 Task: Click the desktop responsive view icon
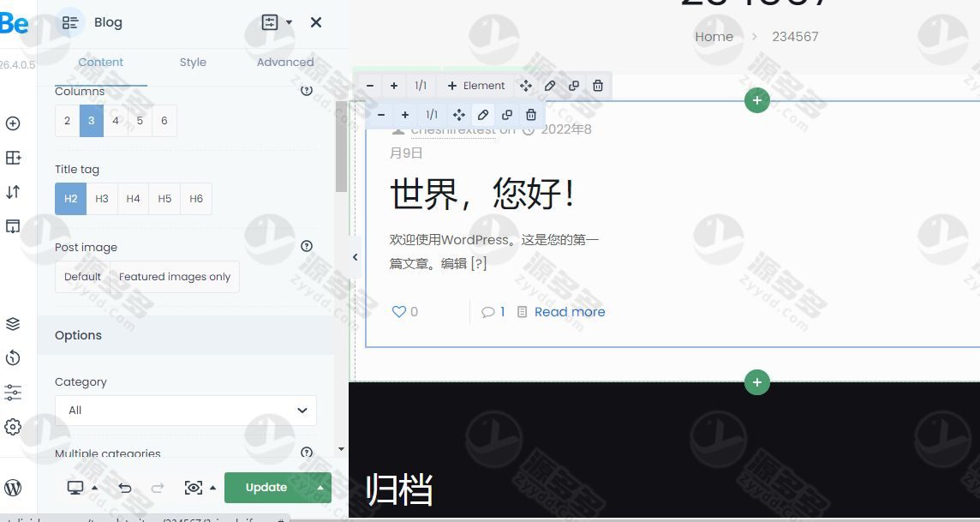point(75,488)
